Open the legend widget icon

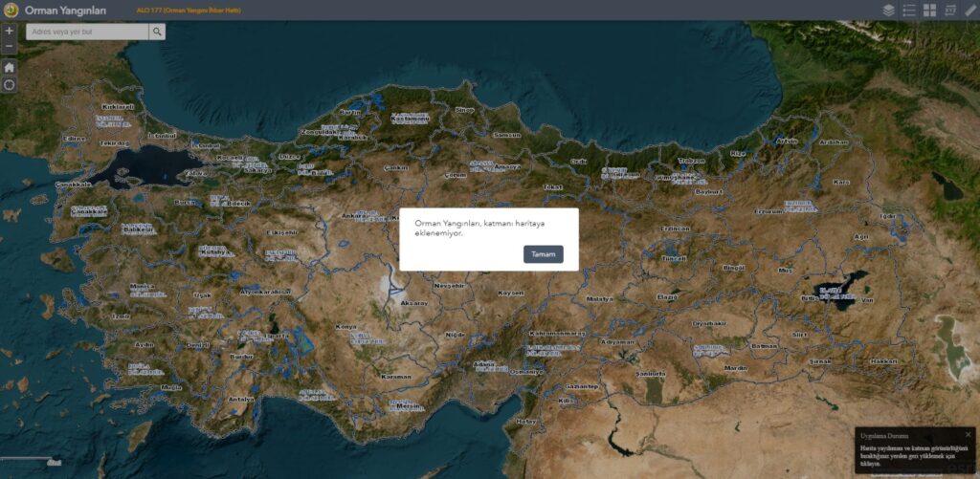pyautogui.click(x=909, y=10)
